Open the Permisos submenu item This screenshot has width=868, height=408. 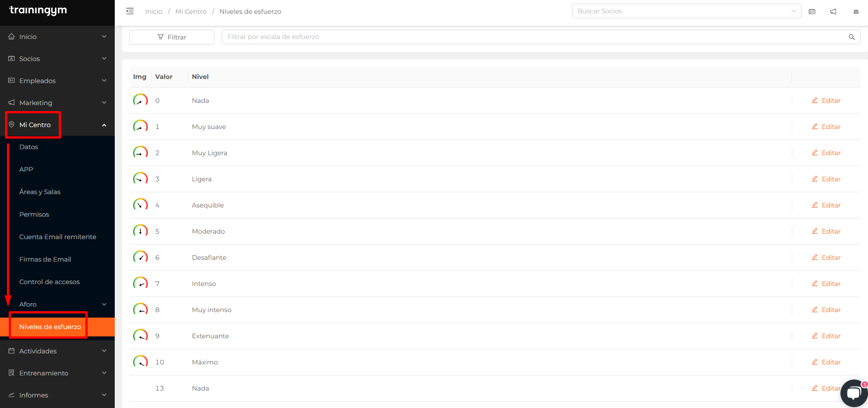click(x=34, y=214)
